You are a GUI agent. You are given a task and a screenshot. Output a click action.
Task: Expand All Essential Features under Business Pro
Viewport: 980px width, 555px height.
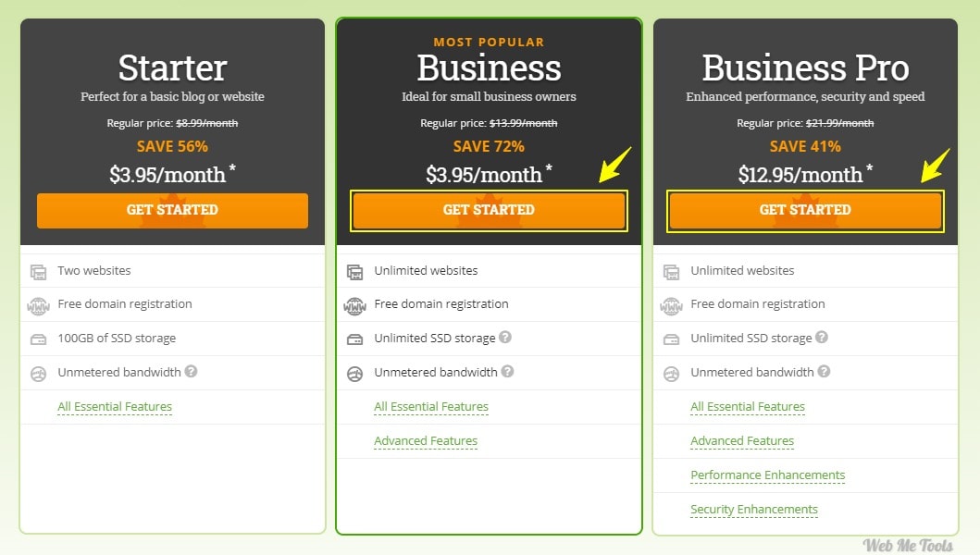point(748,407)
